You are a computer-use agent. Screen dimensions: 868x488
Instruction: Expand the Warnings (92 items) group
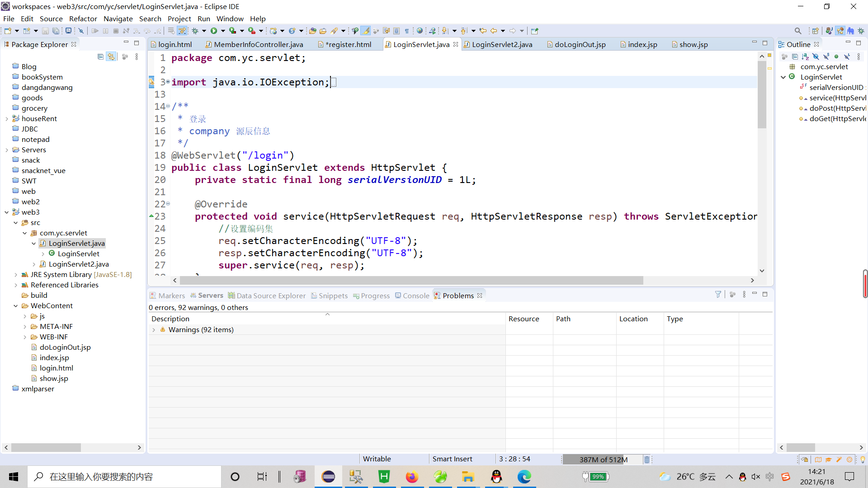[154, 330]
